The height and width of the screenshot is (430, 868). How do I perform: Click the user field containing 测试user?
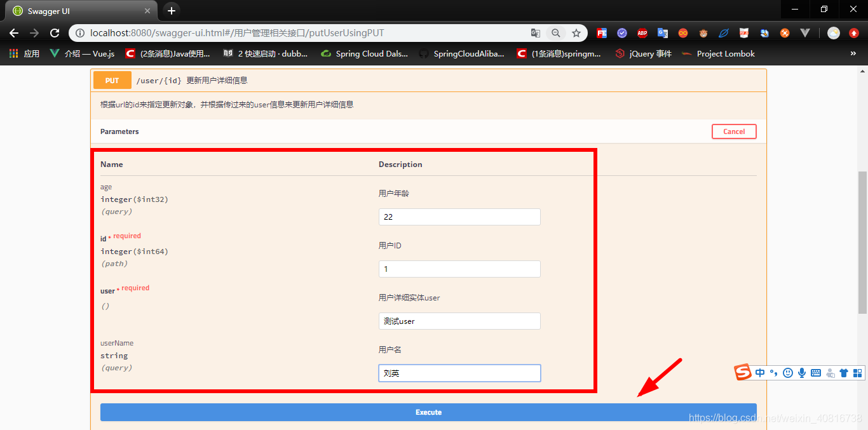(x=459, y=321)
